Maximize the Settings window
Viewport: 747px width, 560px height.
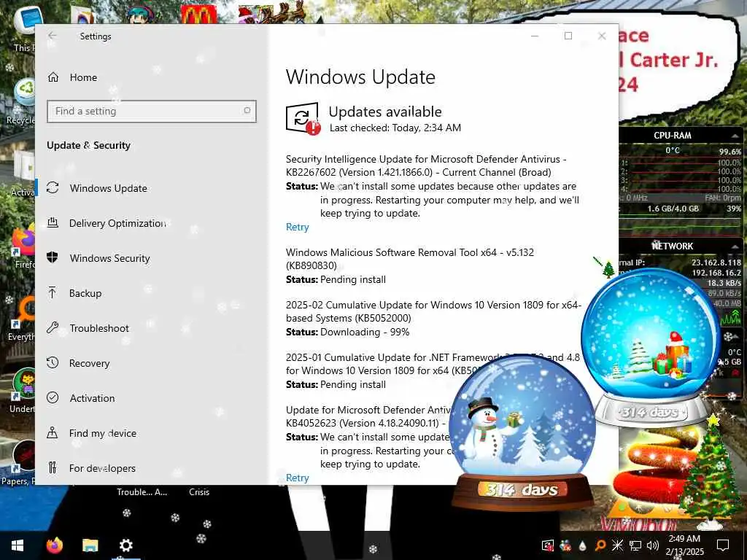tap(568, 36)
